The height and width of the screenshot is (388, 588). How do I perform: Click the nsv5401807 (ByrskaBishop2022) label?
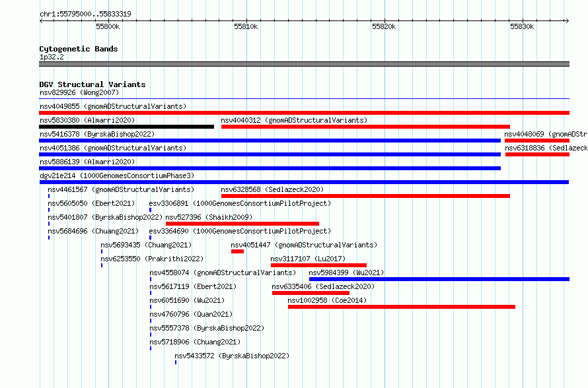[x=105, y=217]
